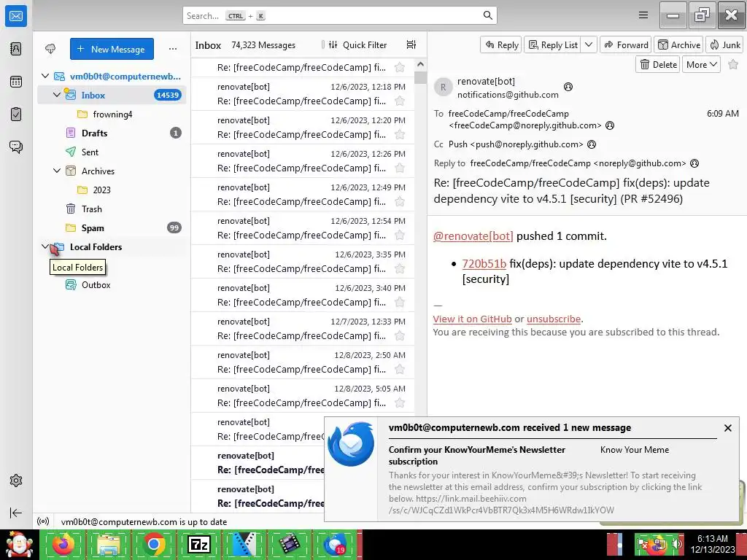Open File Explorer from taskbar
Screen dimensions: 747x560
108,544
